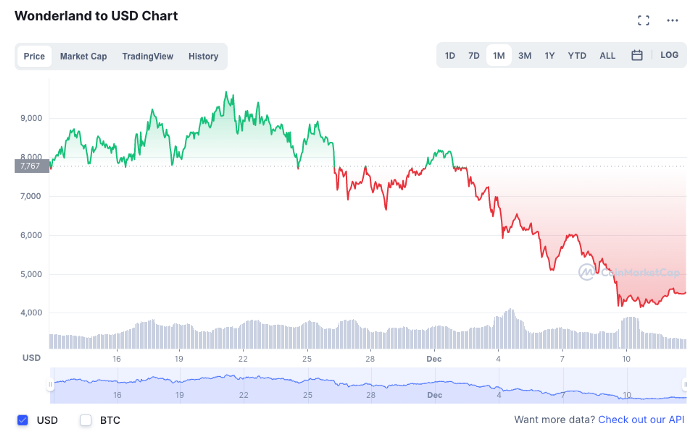Toggle the USD currency checkbox
This screenshot has height=436, width=700.
[23, 420]
